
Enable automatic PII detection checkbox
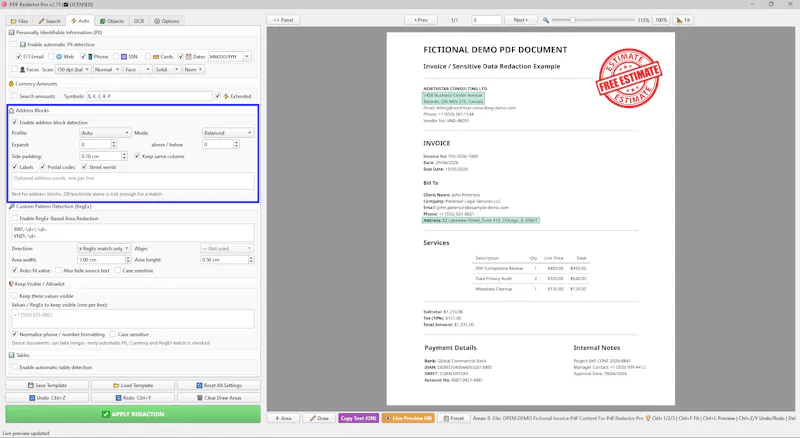[15, 44]
